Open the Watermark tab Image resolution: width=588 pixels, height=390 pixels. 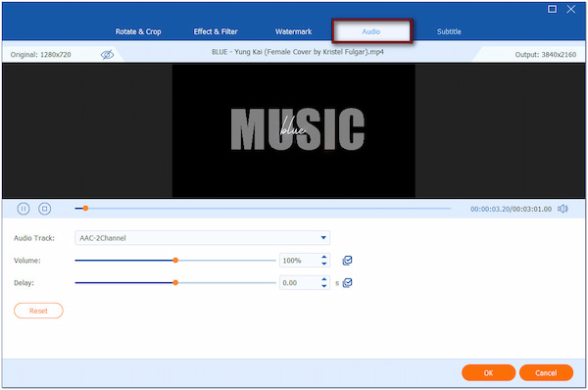(x=293, y=31)
